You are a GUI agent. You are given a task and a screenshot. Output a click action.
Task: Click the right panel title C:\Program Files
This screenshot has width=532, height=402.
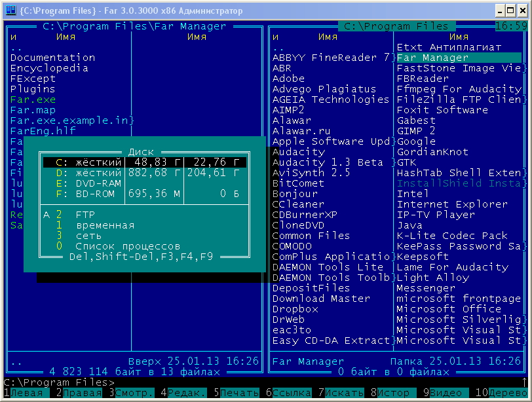396,26
